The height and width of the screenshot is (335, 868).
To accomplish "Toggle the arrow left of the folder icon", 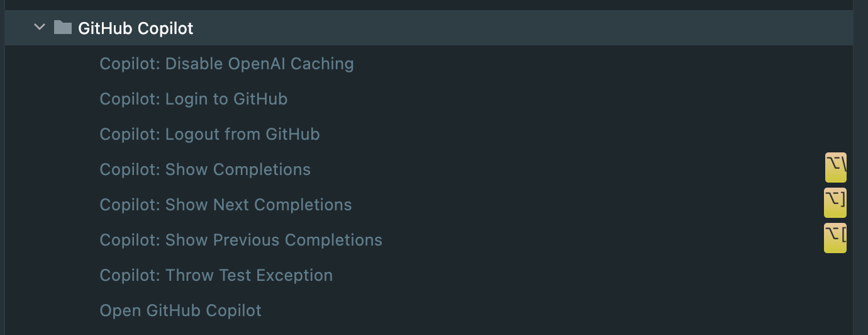I will 40,27.
